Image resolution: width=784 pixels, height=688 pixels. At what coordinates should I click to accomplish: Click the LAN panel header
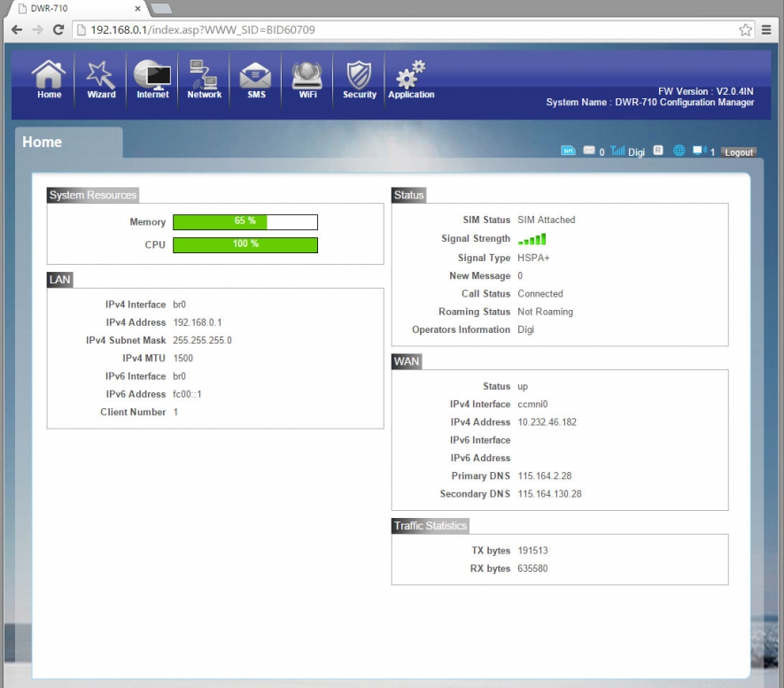coord(60,280)
